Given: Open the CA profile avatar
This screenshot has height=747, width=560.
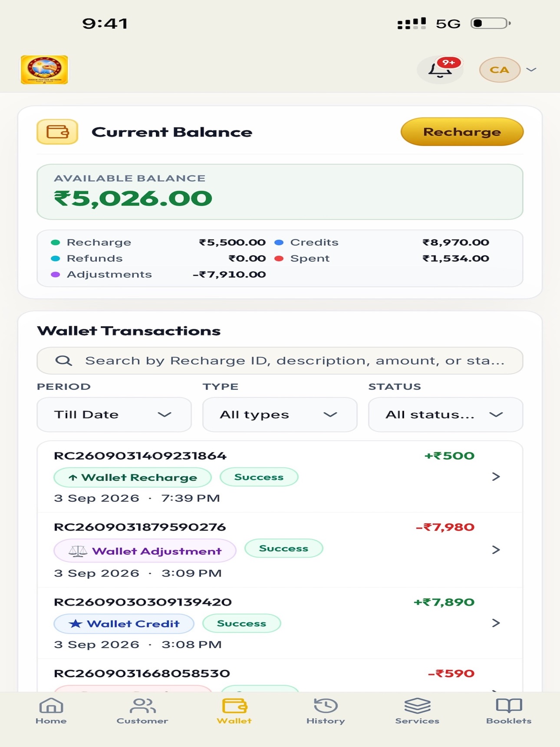Looking at the screenshot, I should 500,69.
